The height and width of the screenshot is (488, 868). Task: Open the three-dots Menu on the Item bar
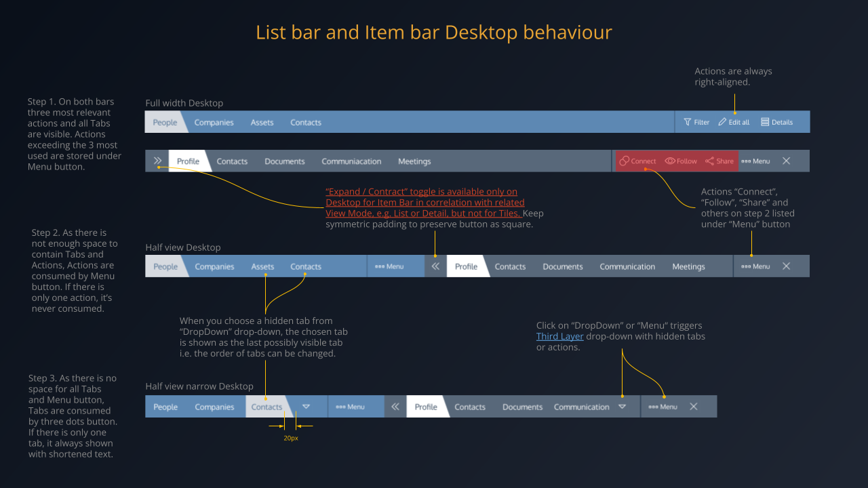click(755, 161)
